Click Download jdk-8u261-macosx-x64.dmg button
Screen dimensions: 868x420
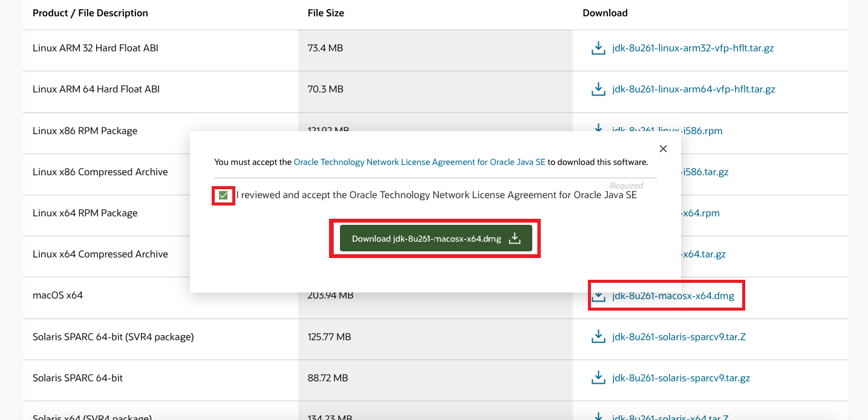[436, 238]
